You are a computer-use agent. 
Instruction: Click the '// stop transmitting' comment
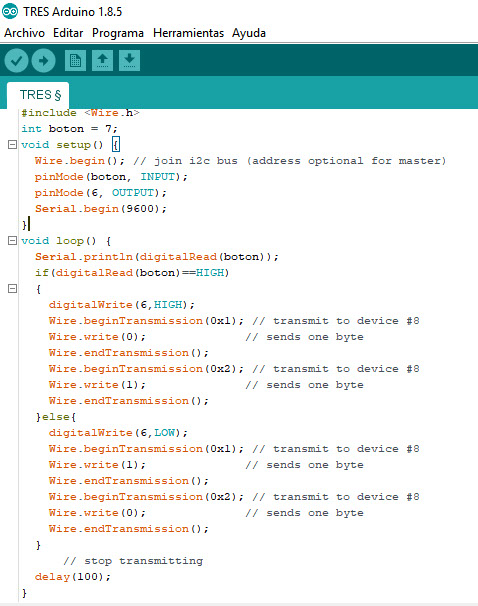[x=133, y=561]
